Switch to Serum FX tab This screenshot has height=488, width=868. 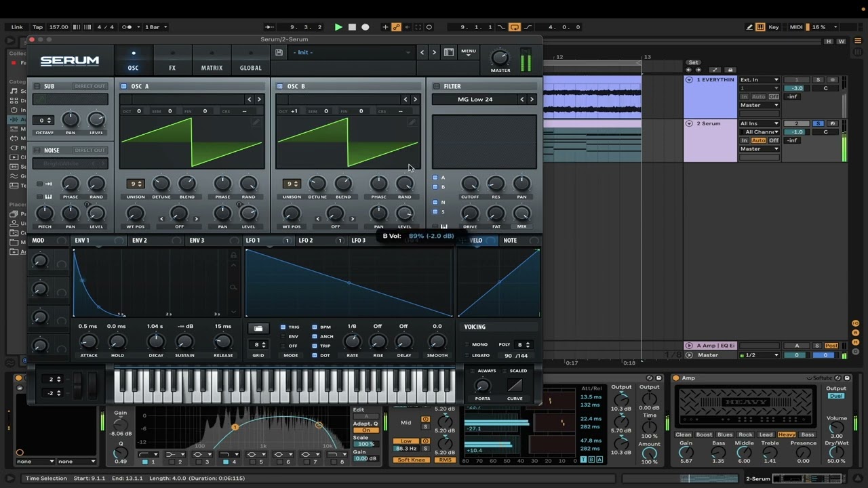(x=172, y=60)
